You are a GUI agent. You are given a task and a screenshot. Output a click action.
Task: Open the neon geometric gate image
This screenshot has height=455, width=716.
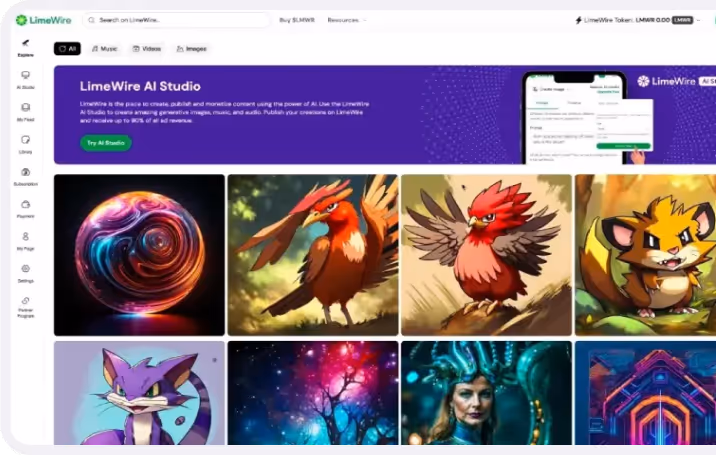[x=645, y=393]
